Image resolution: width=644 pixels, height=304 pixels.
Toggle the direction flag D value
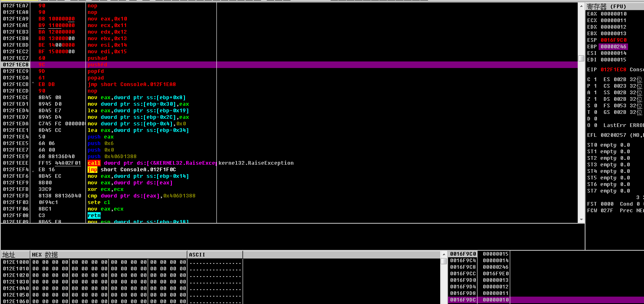595,119
